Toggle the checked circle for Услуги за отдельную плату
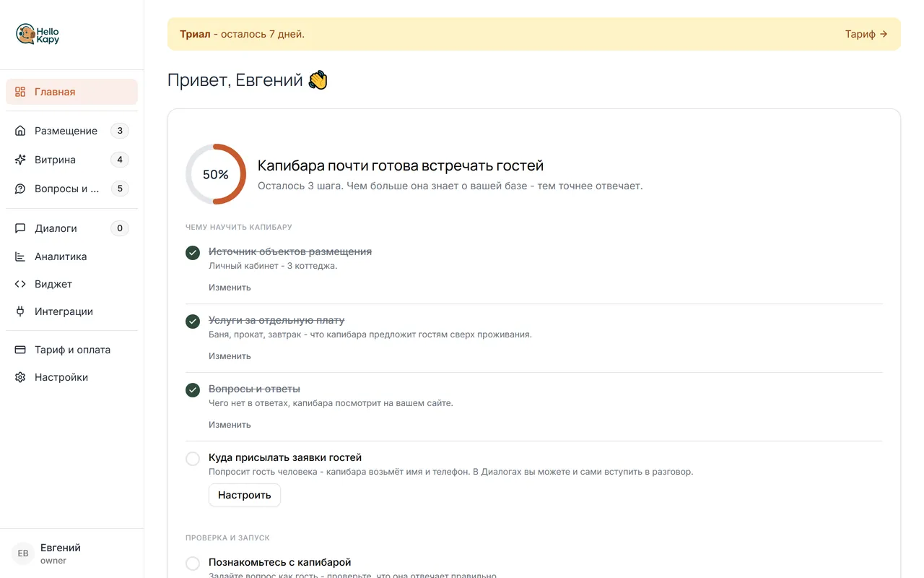The width and height of the screenshot is (924, 578). [x=193, y=322]
